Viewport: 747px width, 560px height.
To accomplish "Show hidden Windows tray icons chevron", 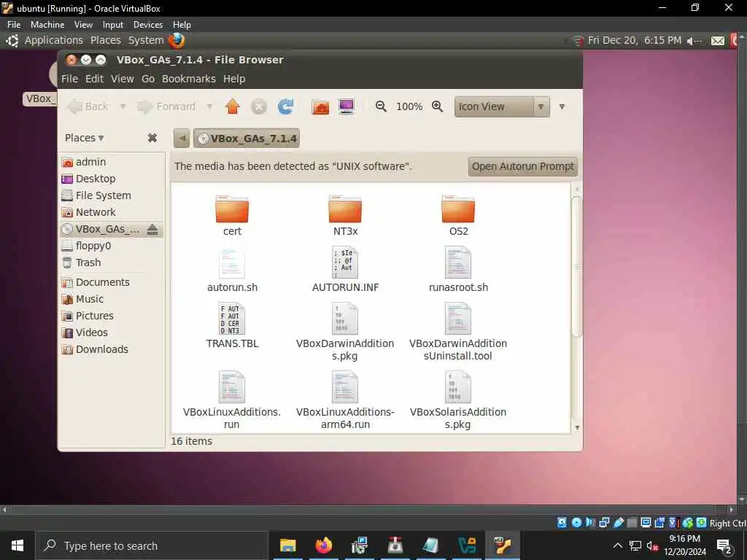I will (x=617, y=545).
